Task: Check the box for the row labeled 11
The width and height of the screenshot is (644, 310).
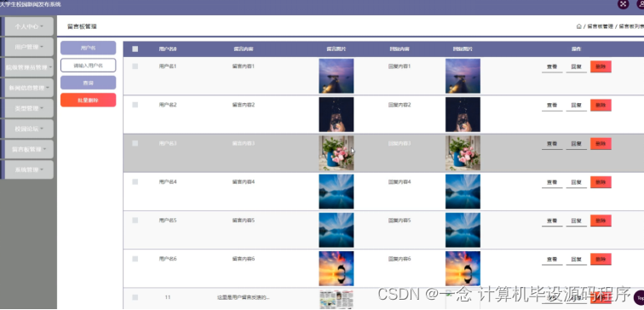Action: [135, 297]
